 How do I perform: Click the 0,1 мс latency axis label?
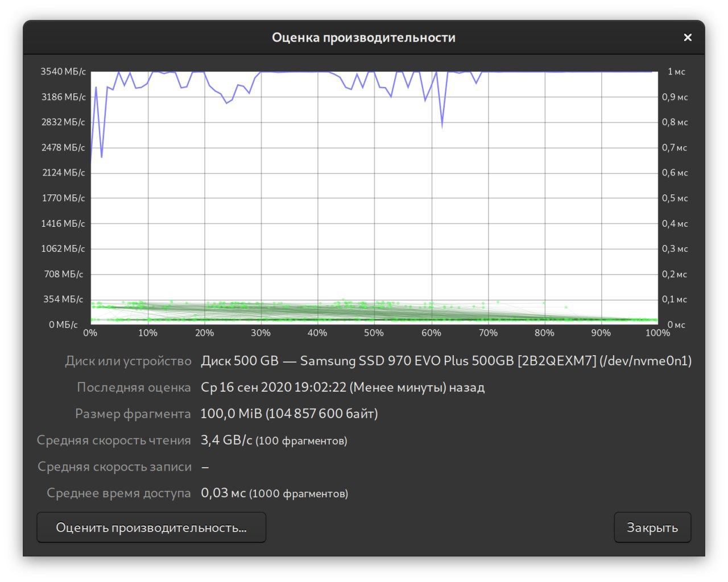pos(675,300)
